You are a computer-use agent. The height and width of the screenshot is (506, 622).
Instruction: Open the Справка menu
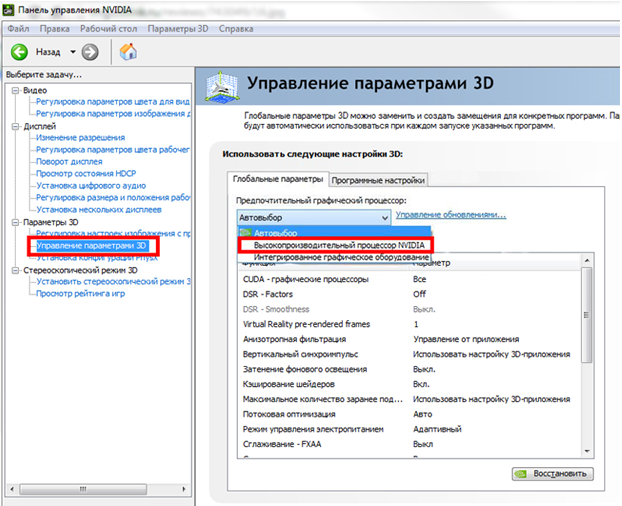236,29
